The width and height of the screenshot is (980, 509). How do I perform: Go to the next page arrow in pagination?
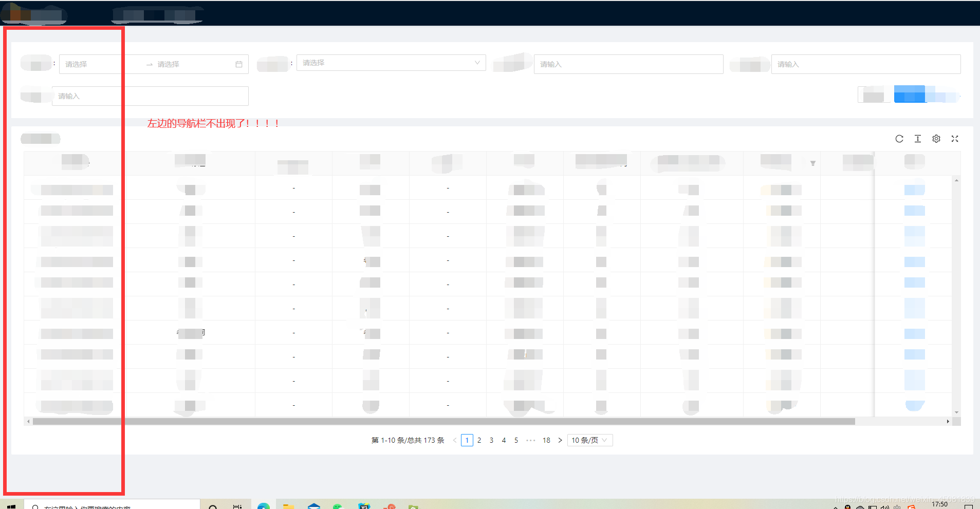[x=560, y=440]
